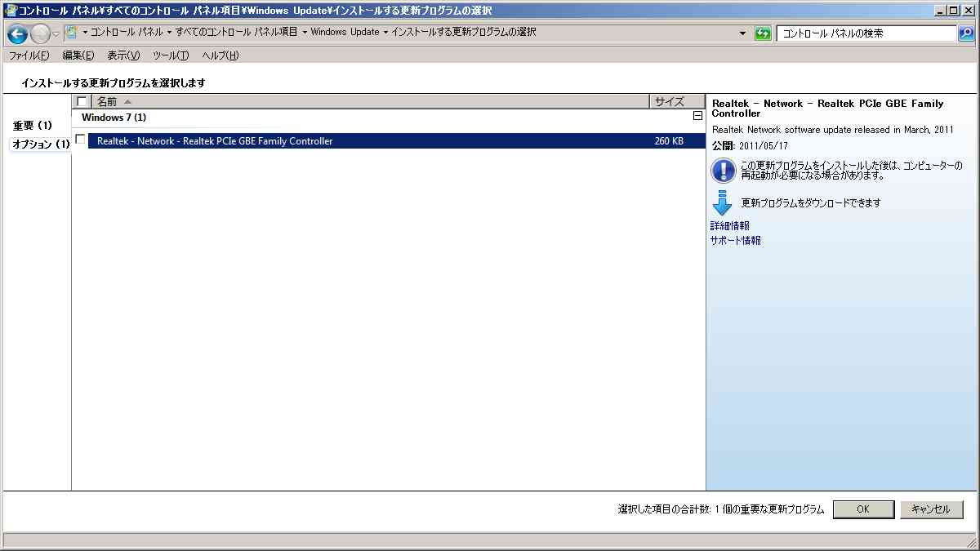Toggle the select-all checkbox in header

pos(82,102)
